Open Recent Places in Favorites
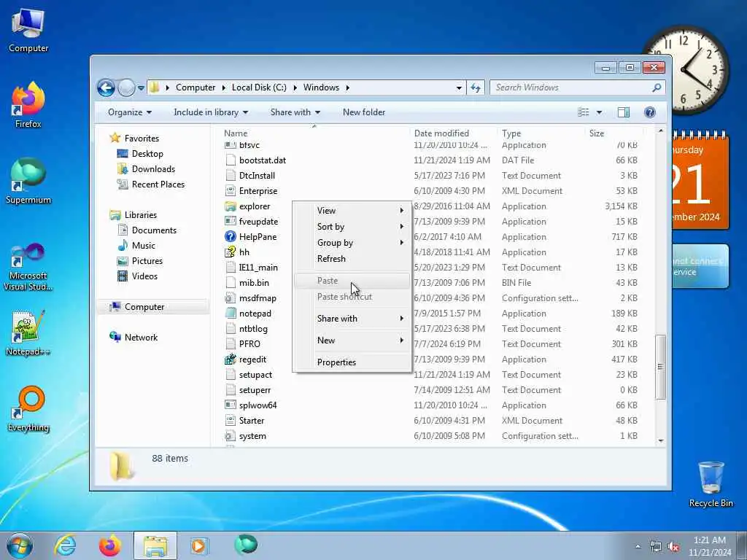Screen dimensions: 747x560 158,184
